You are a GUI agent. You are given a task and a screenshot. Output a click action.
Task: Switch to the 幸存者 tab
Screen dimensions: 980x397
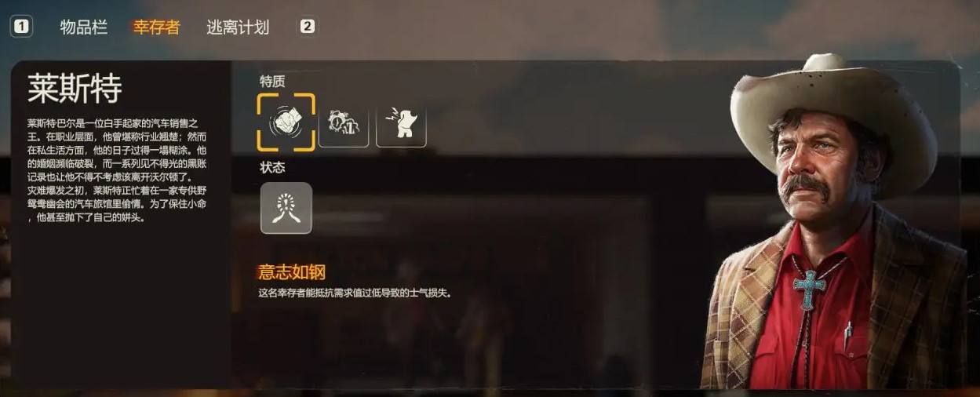[x=157, y=27]
